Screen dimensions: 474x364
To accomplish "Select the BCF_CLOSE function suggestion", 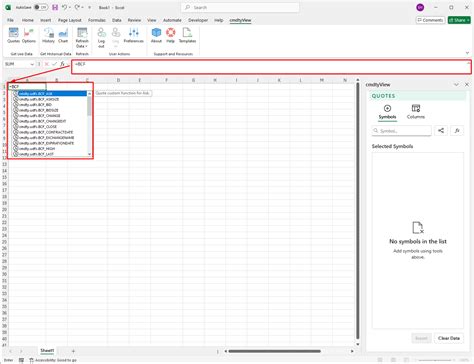I will click(50, 127).
